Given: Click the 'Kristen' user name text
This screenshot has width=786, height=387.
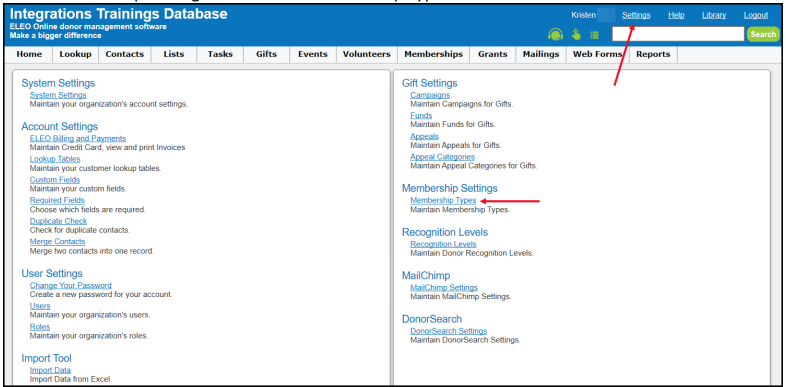Looking at the screenshot, I should point(583,15).
